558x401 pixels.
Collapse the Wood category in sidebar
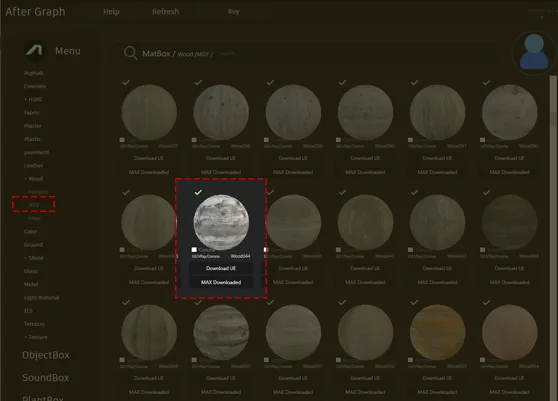[34, 179]
